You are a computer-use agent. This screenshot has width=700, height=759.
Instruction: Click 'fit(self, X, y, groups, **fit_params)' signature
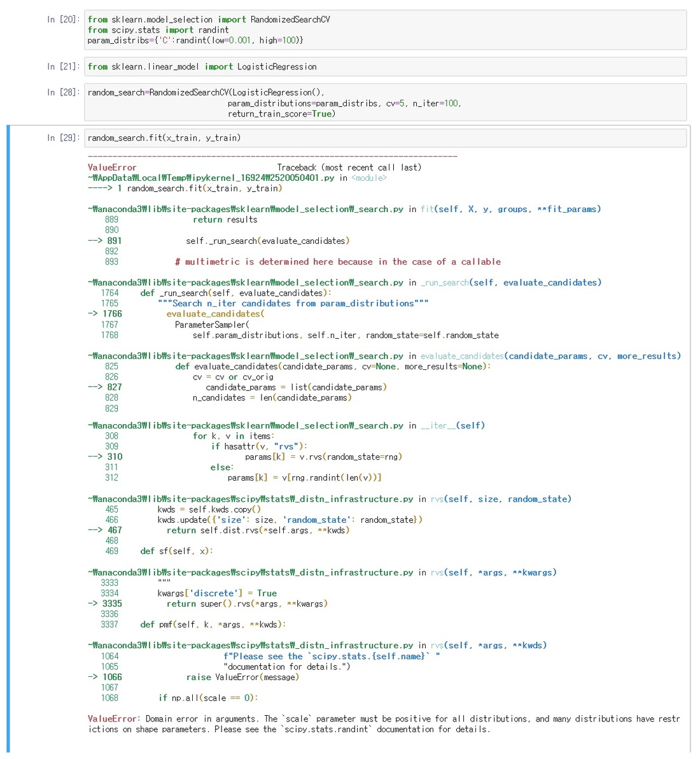[x=510, y=209]
